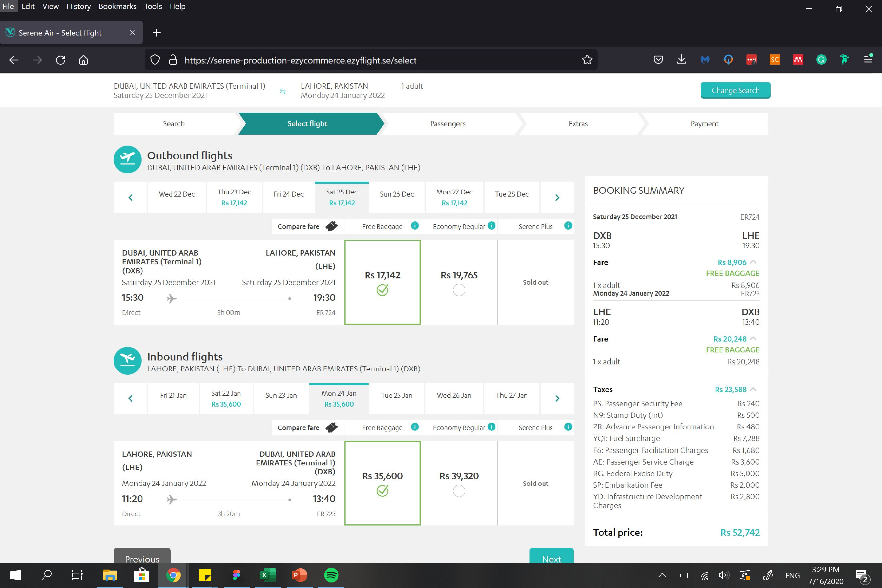This screenshot has height=588, width=882.
Task: Open the Edit menu
Action: (x=28, y=6)
